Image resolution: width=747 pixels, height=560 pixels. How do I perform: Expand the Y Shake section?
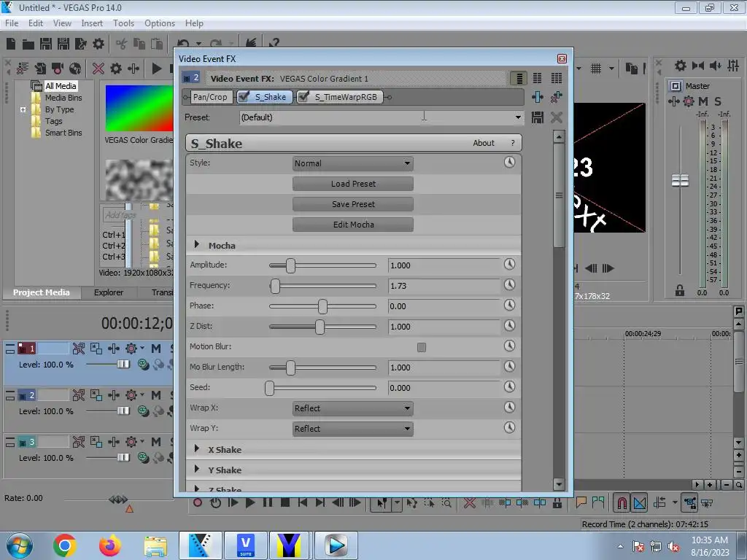point(196,469)
